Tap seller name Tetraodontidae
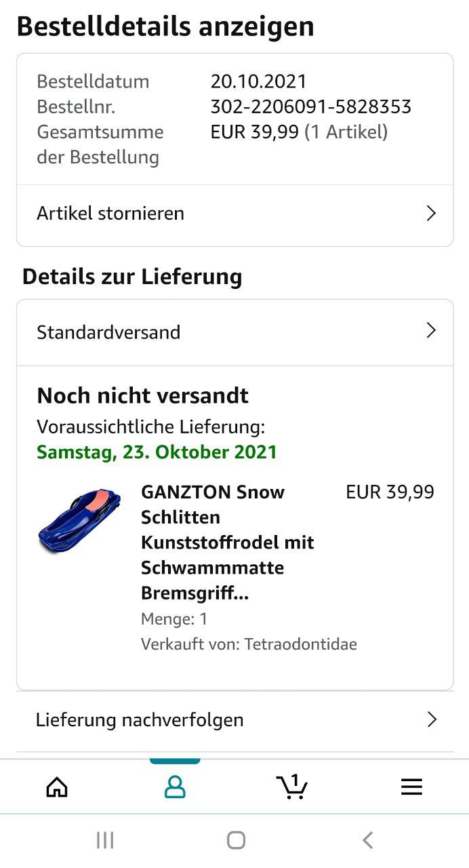This screenshot has width=469, height=868. (300, 644)
